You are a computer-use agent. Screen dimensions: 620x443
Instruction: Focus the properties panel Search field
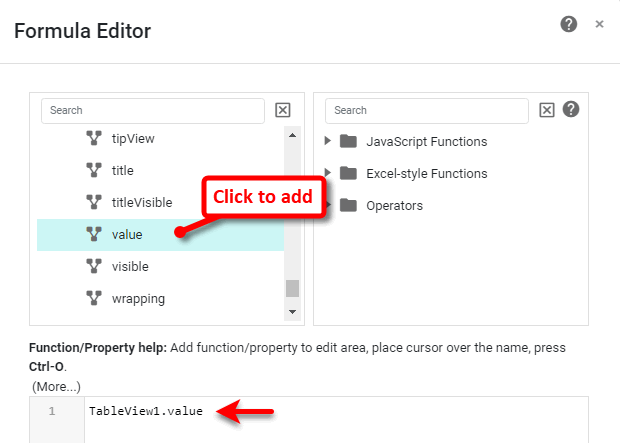click(153, 110)
